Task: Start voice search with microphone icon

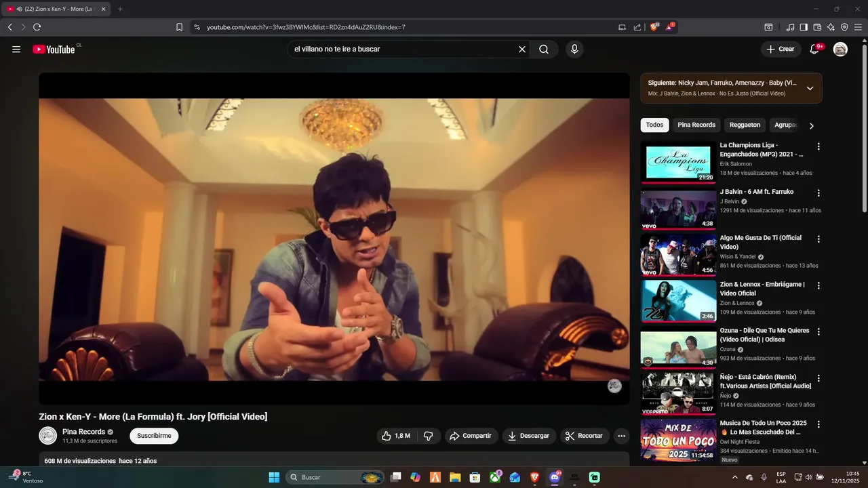Action: coord(574,49)
